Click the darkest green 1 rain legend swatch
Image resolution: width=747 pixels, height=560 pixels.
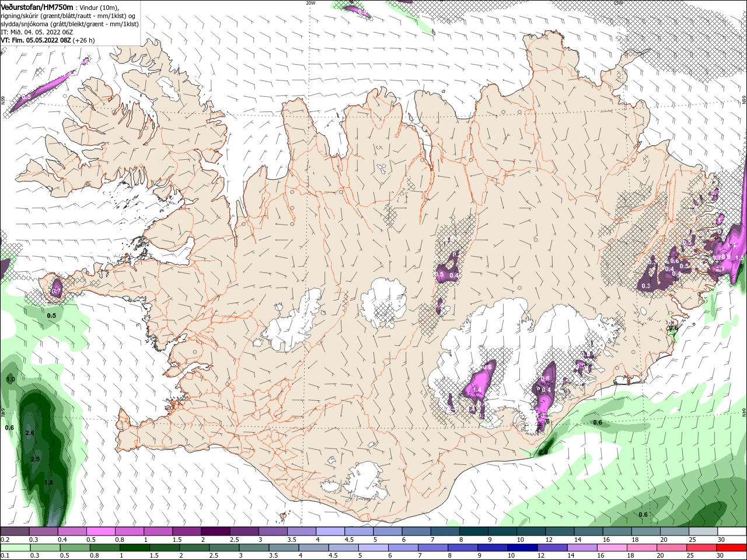coord(134,548)
